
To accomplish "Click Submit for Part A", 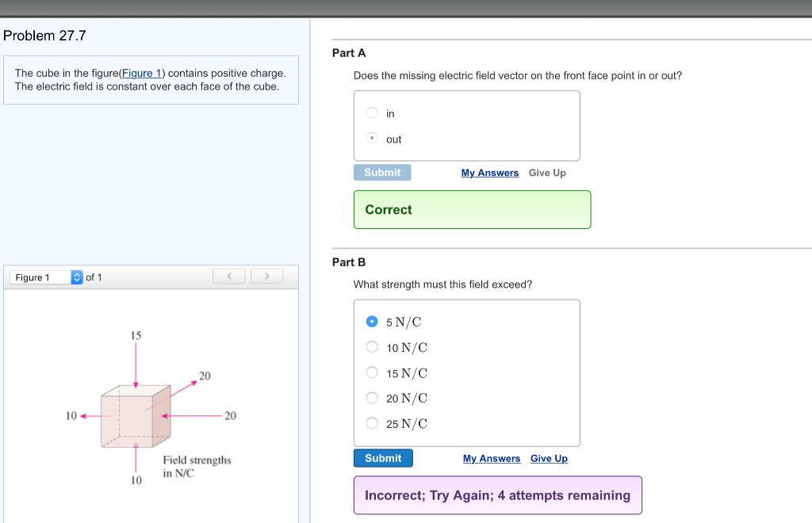I will click(x=382, y=172).
